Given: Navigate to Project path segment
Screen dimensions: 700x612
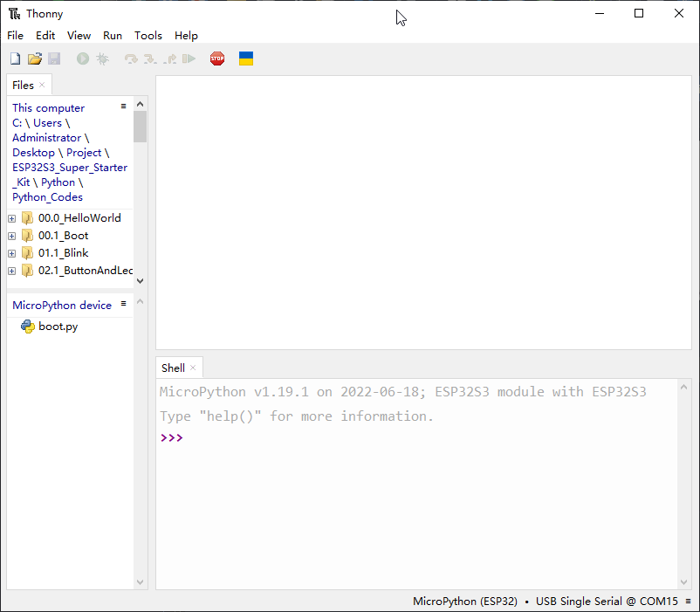Looking at the screenshot, I should 84,153.
